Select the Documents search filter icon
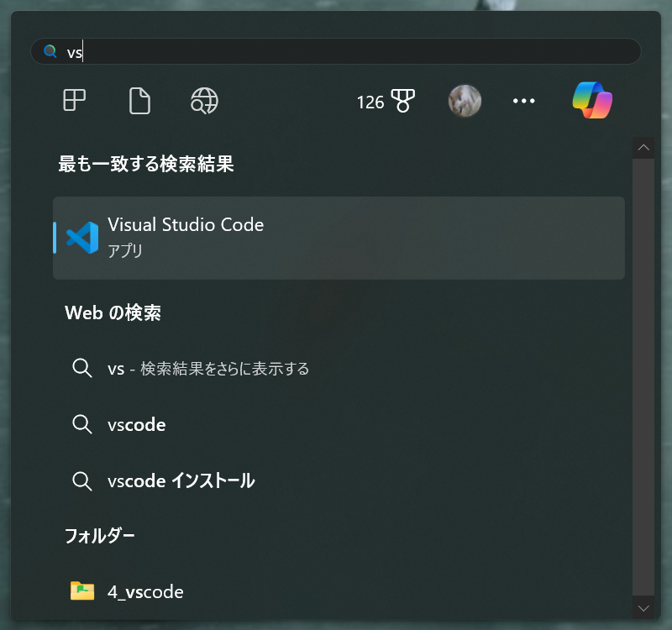Image resolution: width=672 pixels, height=630 pixels. point(139,101)
